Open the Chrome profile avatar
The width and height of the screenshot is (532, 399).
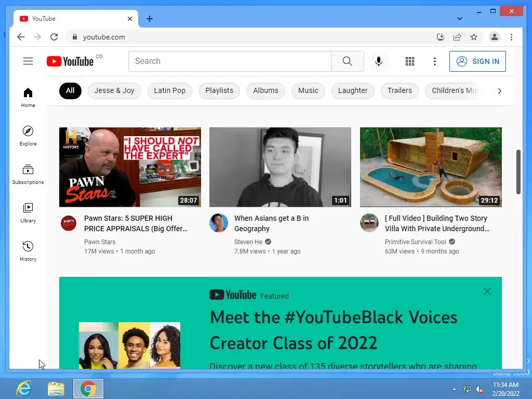click(x=495, y=37)
